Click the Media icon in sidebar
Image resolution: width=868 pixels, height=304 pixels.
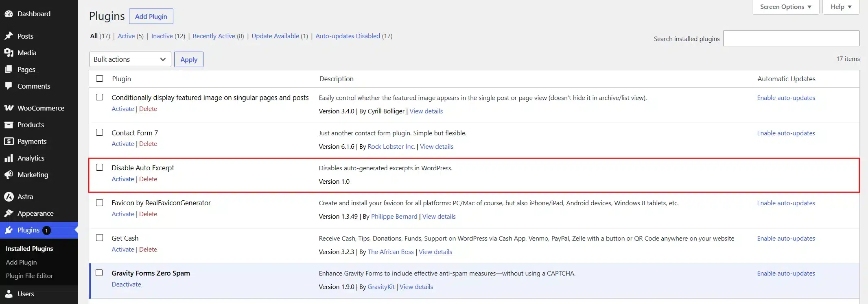click(x=9, y=53)
